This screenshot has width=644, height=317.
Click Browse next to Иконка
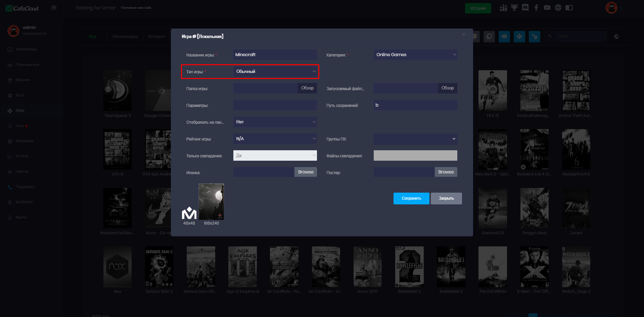click(306, 172)
